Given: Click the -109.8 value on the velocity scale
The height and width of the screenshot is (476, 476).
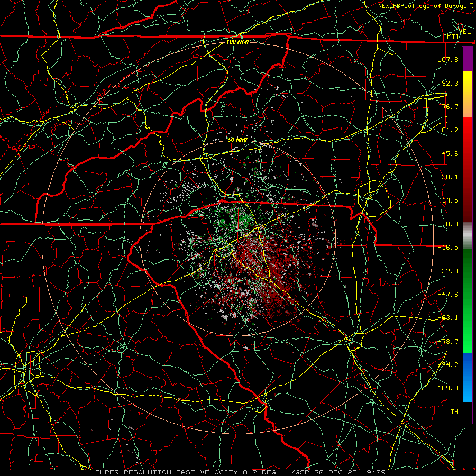Looking at the screenshot, I should click(446, 388).
